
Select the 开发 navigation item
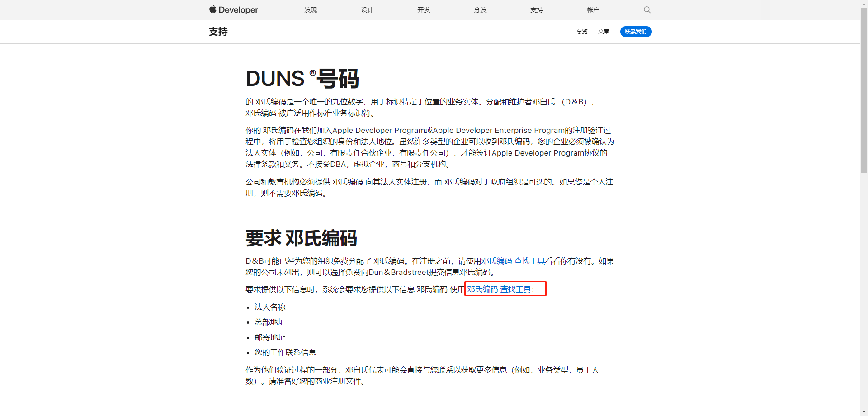pos(424,10)
